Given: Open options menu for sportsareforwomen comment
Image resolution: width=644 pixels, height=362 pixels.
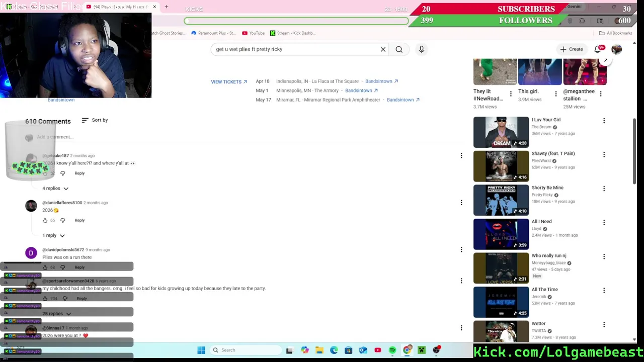Looking at the screenshot, I should coord(461,281).
